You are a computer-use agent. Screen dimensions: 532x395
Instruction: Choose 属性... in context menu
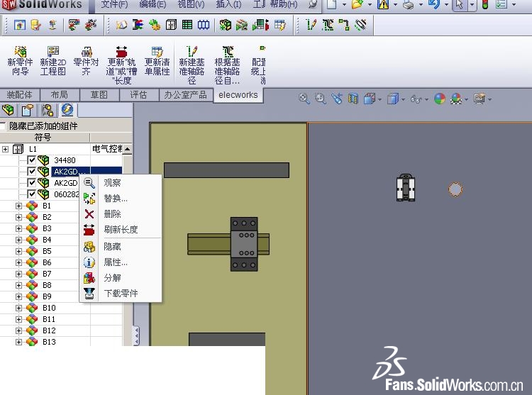pos(121,262)
